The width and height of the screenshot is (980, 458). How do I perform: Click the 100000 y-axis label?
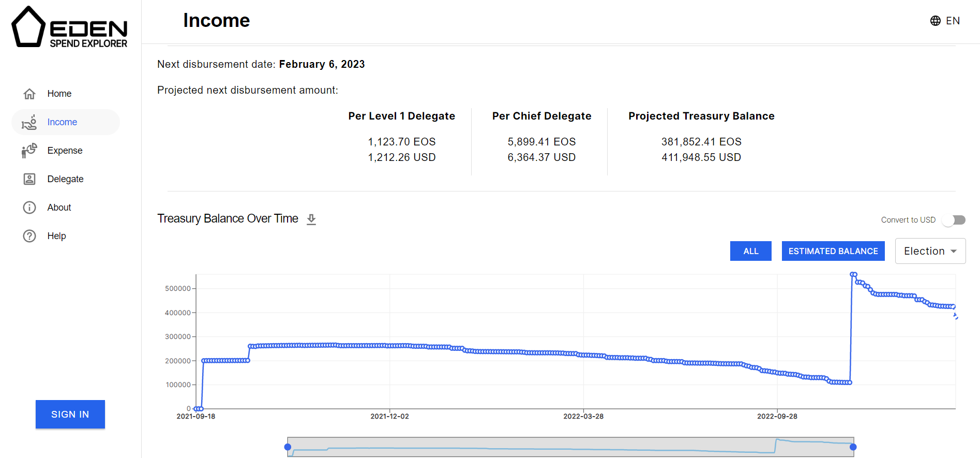tap(178, 385)
